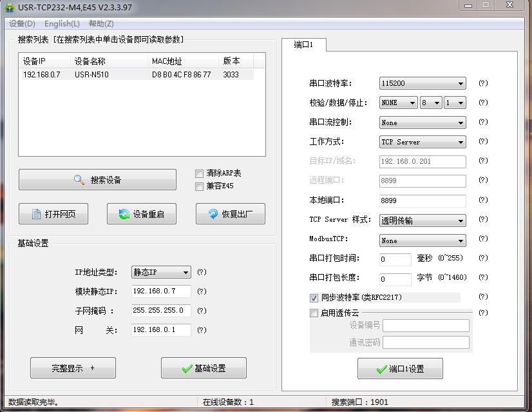Enable the 清除ARP表 checkbox
Screen dimensions: 532x412
[x=199, y=173]
